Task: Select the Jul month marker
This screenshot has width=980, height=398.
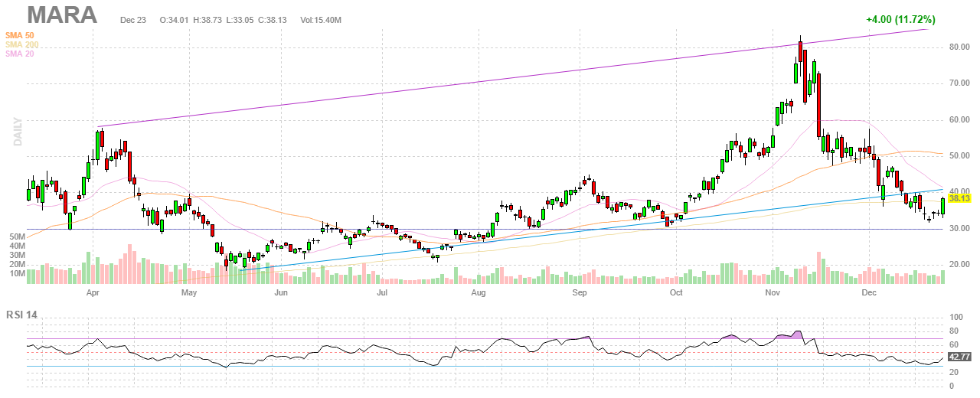Action: 381,292
